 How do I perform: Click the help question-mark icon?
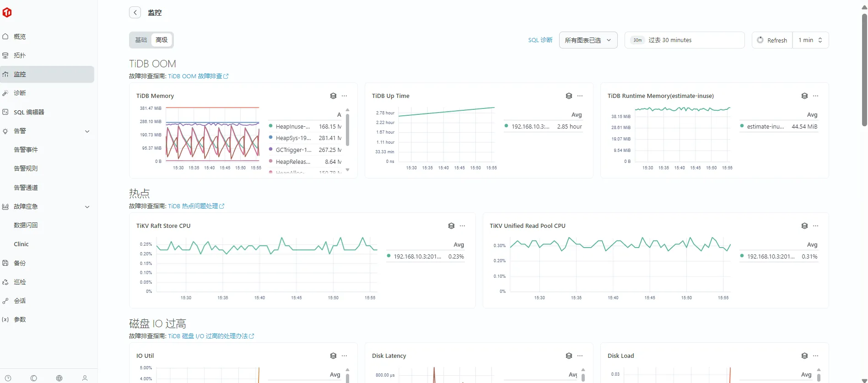click(x=8, y=378)
